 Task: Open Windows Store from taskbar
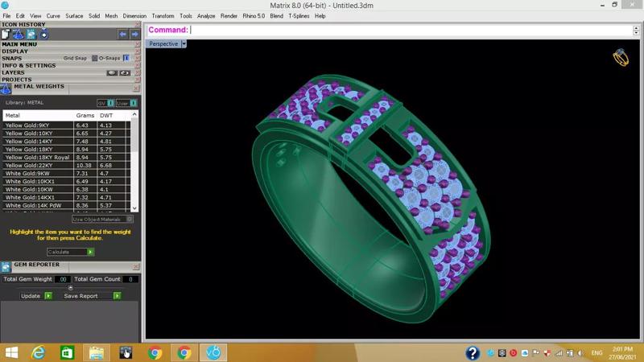(x=67, y=352)
